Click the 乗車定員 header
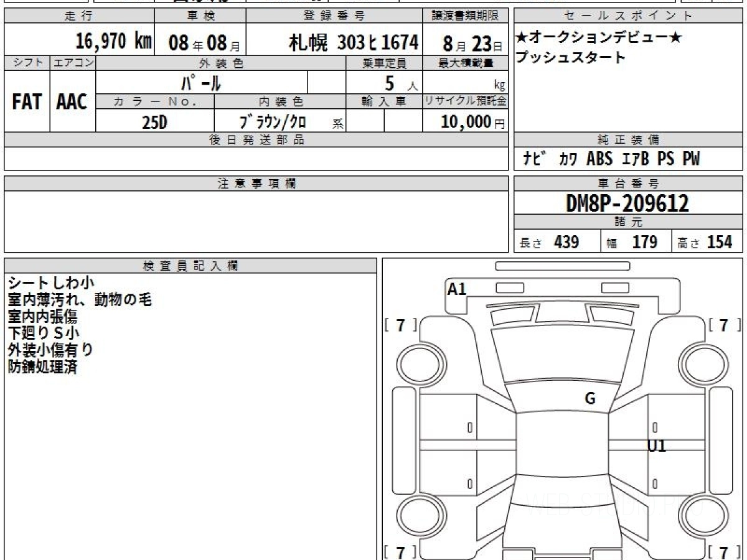This screenshot has height=560, width=747. (x=384, y=63)
